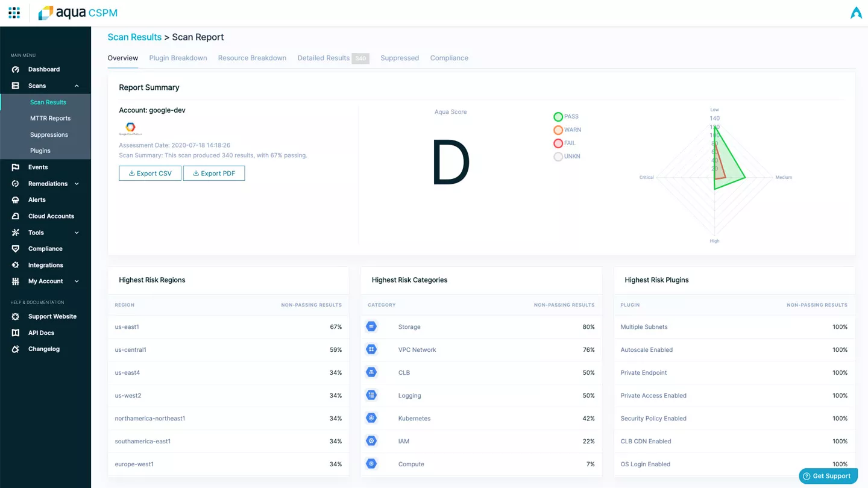The width and height of the screenshot is (868, 488).
Task: Click the Dashboard gauge icon in sidebar
Action: tap(16, 69)
